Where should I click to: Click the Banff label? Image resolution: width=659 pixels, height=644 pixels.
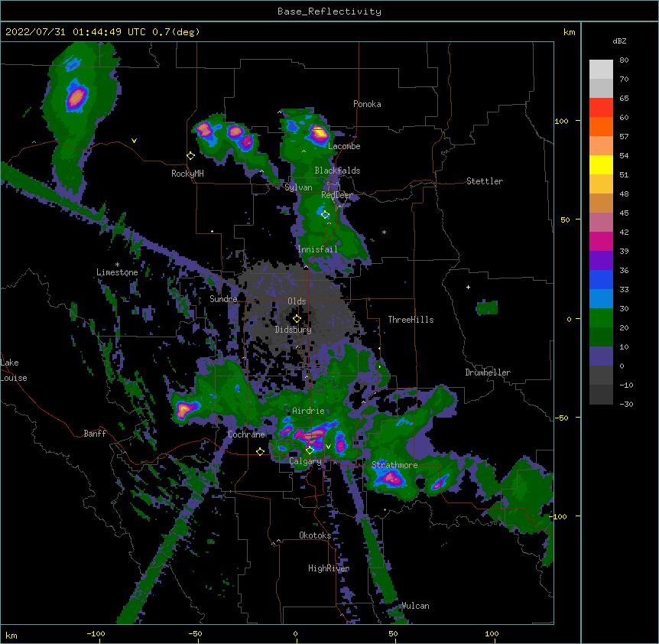[95, 434]
